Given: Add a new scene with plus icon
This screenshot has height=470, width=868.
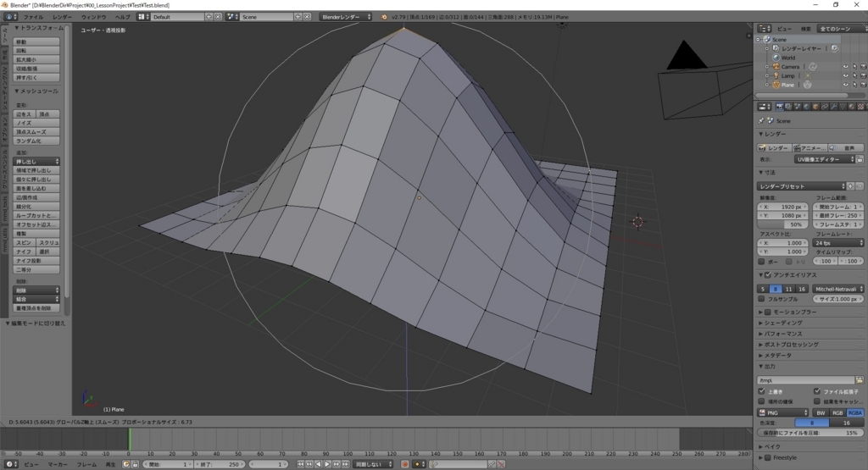Looking at the screenshot, I should [298, 17].
